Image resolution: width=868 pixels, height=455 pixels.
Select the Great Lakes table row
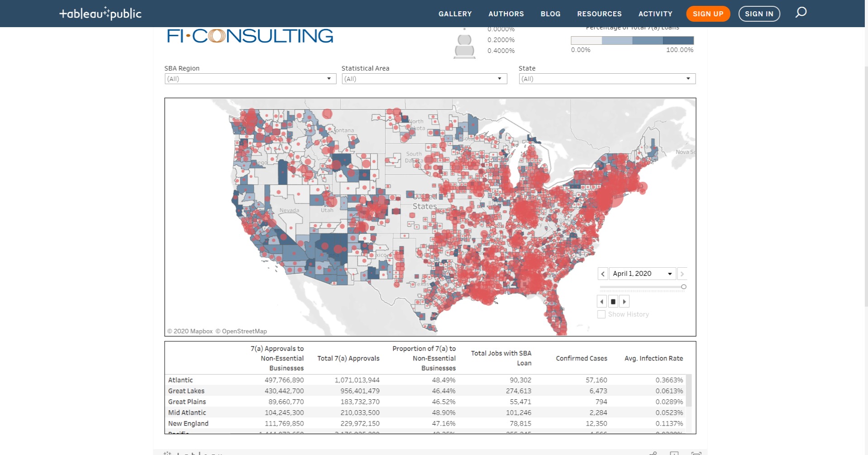186,391
